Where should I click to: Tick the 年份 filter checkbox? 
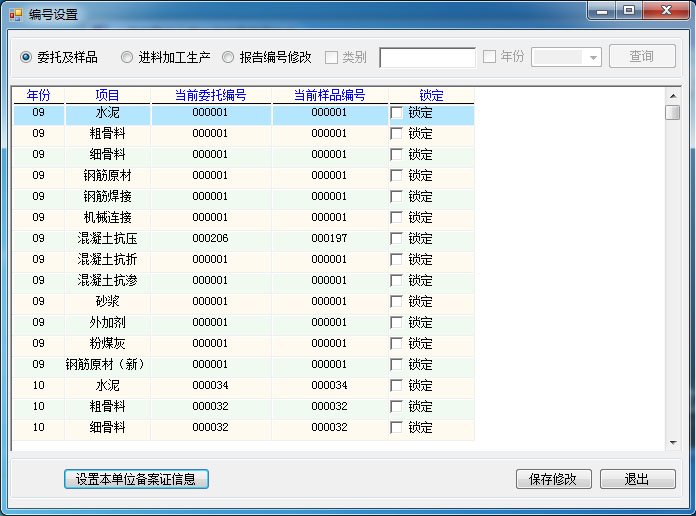coord(489,57)
